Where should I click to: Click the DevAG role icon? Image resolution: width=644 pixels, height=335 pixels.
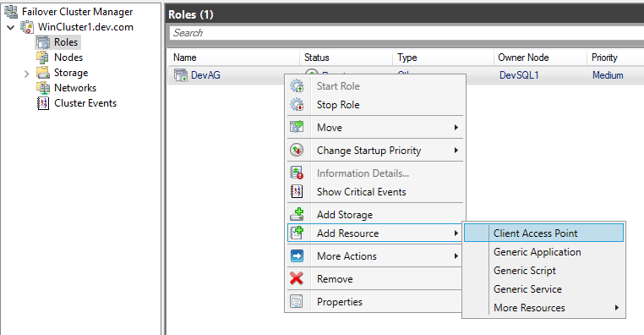[x=181, y=75]
